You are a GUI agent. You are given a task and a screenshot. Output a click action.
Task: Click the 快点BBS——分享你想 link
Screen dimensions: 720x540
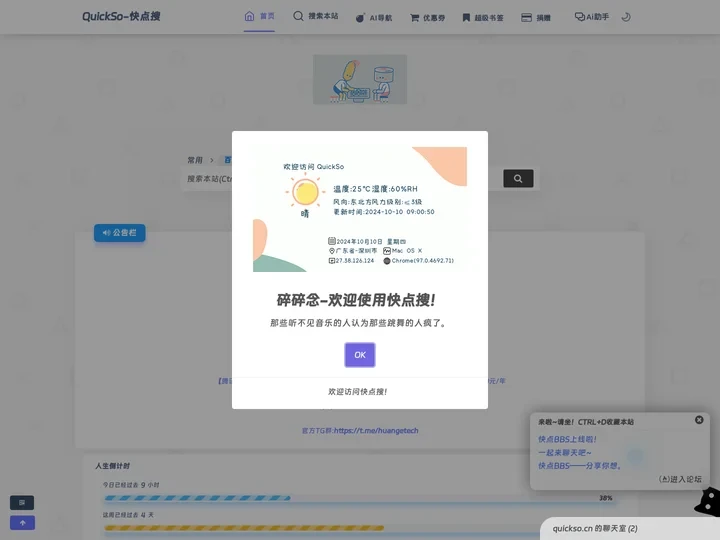[580, 466]
